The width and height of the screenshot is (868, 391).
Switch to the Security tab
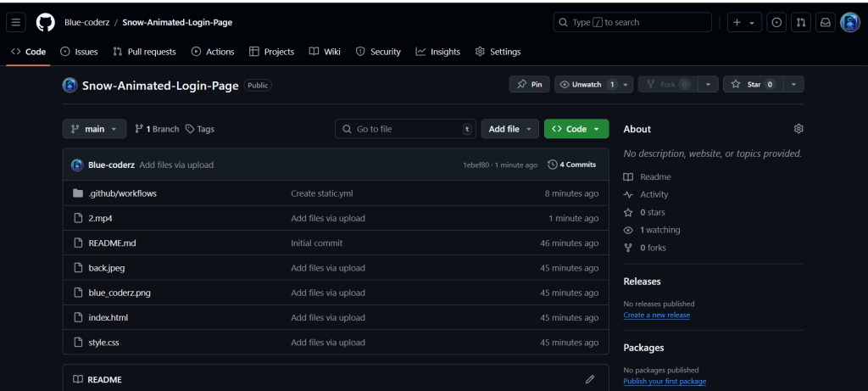[378, 52]
